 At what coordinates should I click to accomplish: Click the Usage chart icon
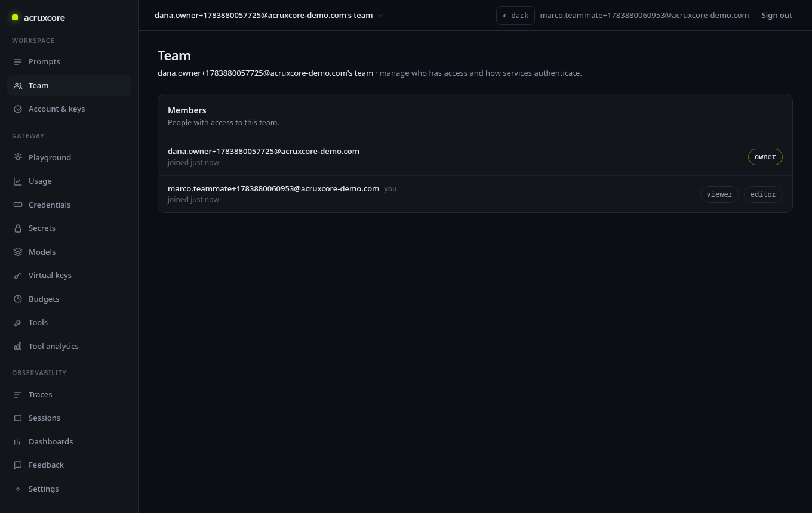tap(18, 181)
